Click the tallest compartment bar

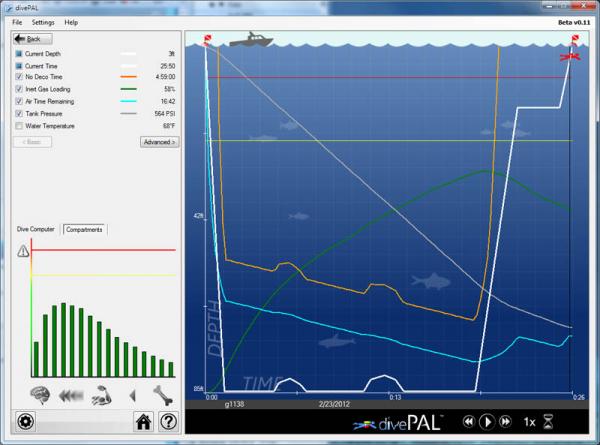(64, 340)
